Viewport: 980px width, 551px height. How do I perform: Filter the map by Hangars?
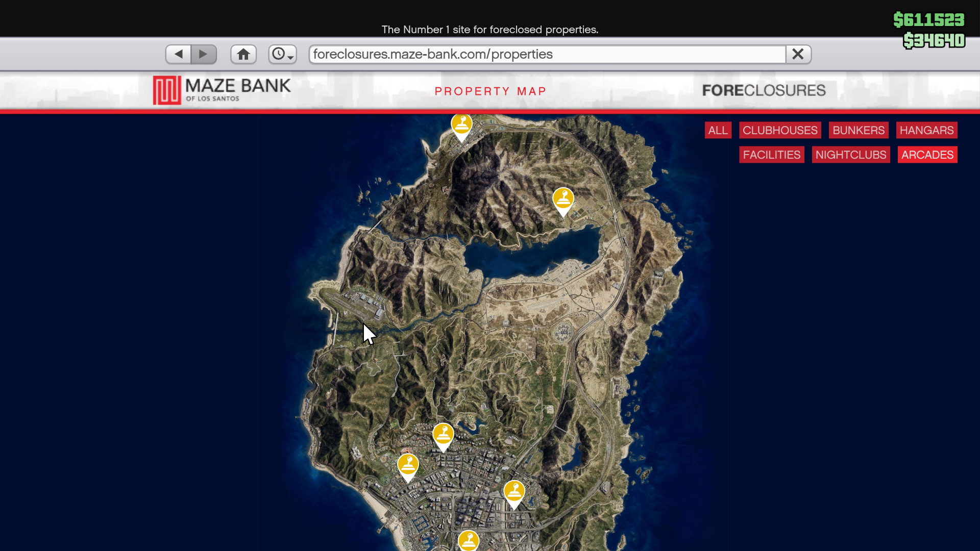(926, 130)
